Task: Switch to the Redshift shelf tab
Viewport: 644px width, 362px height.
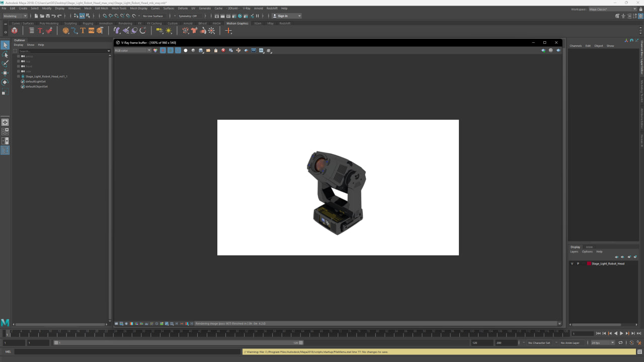Action: pyautogui.click(x=285, y=23)
